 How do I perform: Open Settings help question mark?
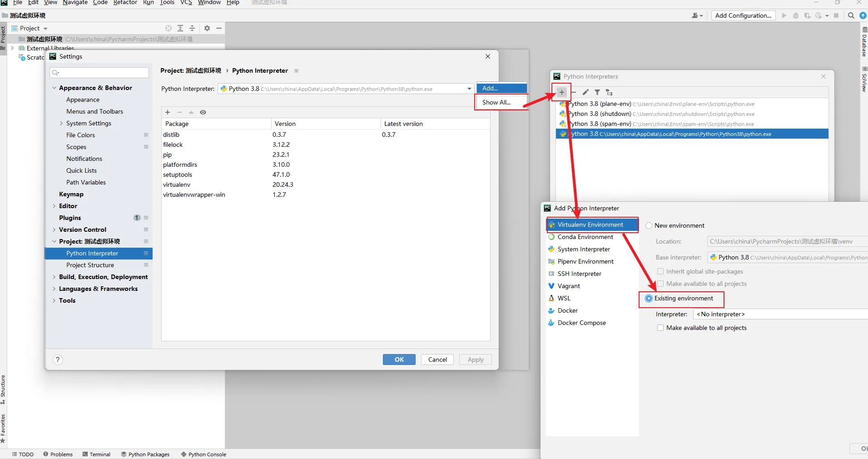(x=58, y=359)
